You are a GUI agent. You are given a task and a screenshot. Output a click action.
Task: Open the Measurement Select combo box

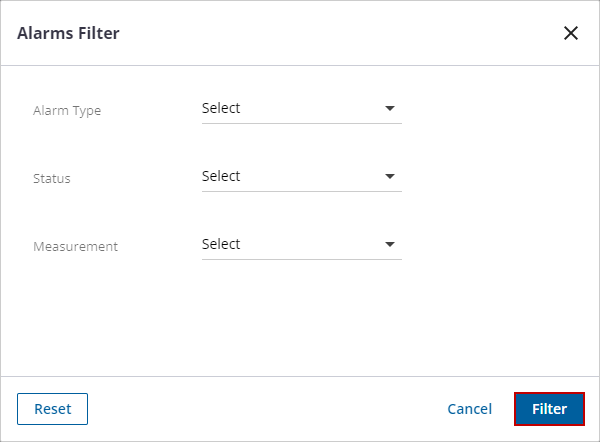tap(300, 244)
